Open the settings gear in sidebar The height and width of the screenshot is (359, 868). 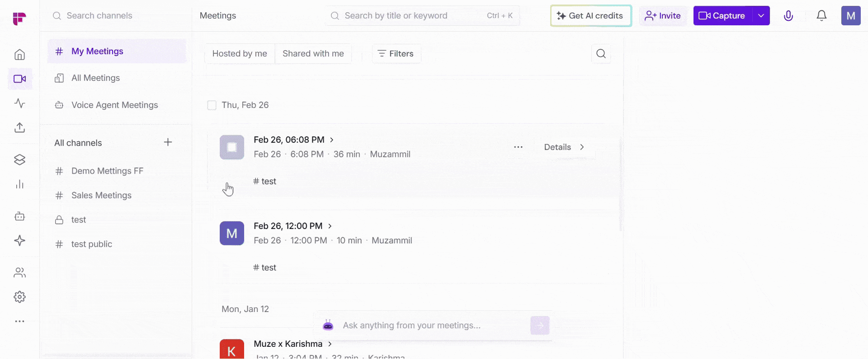[x=19, y=297]
